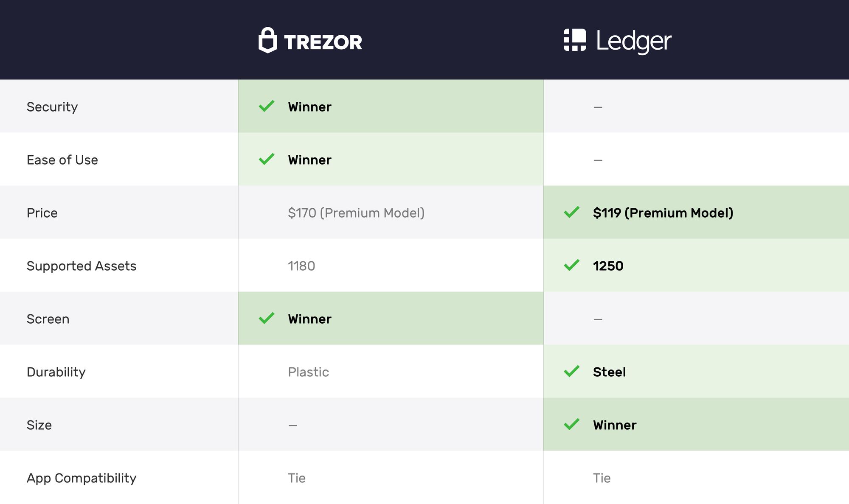Select the App Compatibility row label
This screenshot has height=504, width=849.
point(82,478)
